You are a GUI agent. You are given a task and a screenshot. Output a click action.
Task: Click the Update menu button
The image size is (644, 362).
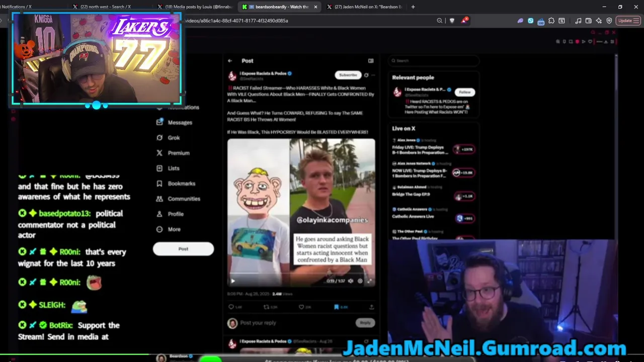pyautogui.click(x=628, y=21)
